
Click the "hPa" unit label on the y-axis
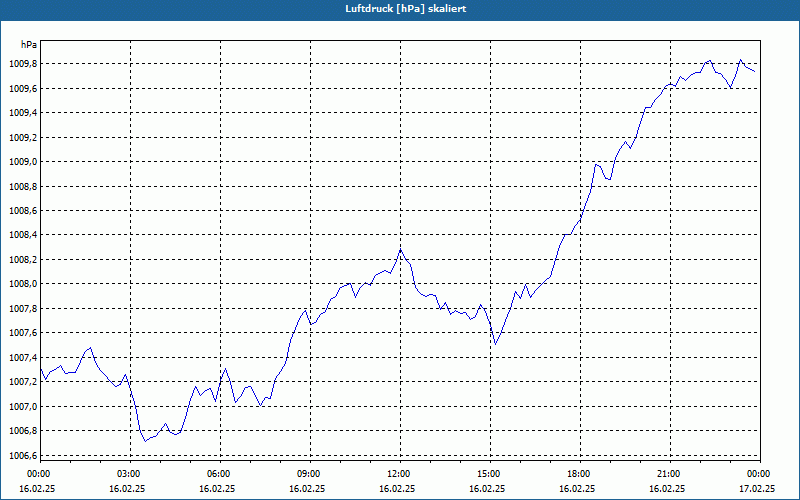pos(29,45)
